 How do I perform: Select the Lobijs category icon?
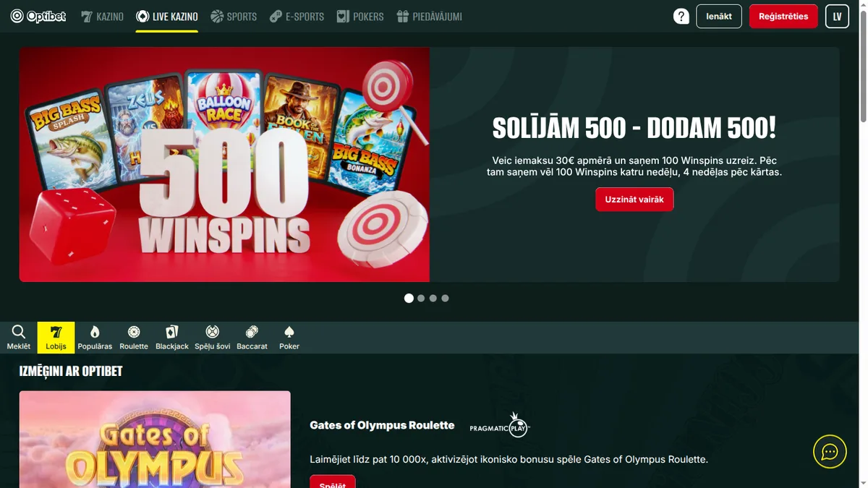(x=56, y=337)
